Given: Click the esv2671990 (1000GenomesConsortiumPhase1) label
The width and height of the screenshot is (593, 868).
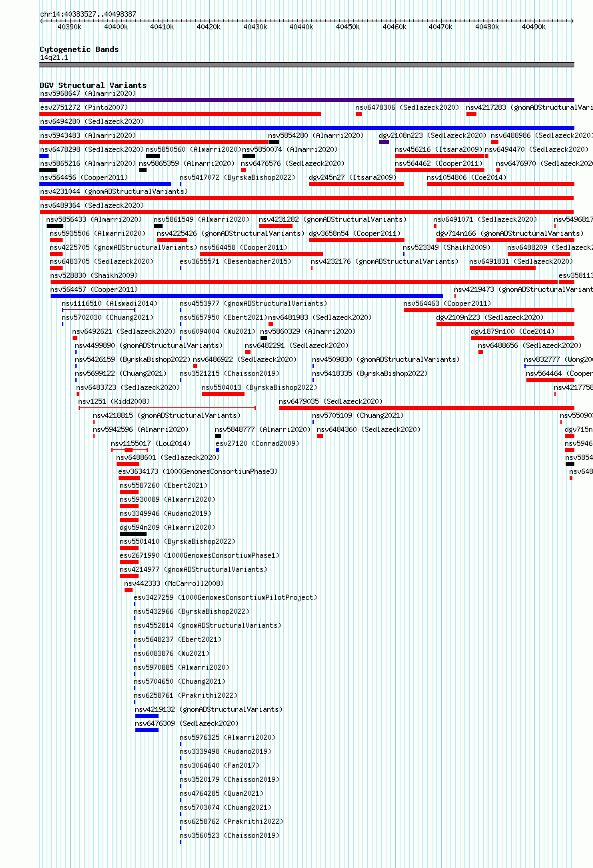Looking at the screenshot, I should (x=199, y=555).
